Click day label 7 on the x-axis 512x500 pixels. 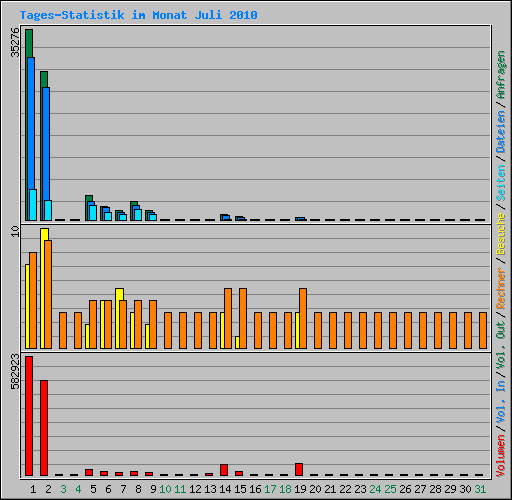(123, 489)
